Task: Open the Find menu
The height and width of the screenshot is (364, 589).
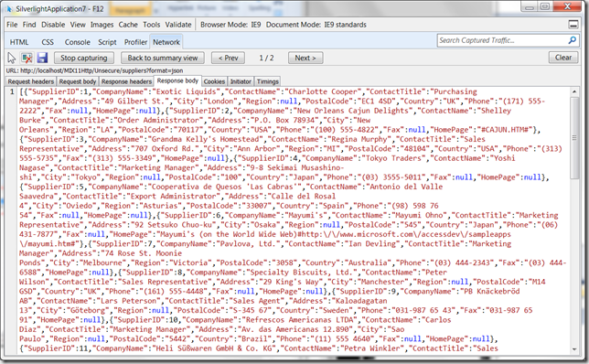Action: pos(29,25)
